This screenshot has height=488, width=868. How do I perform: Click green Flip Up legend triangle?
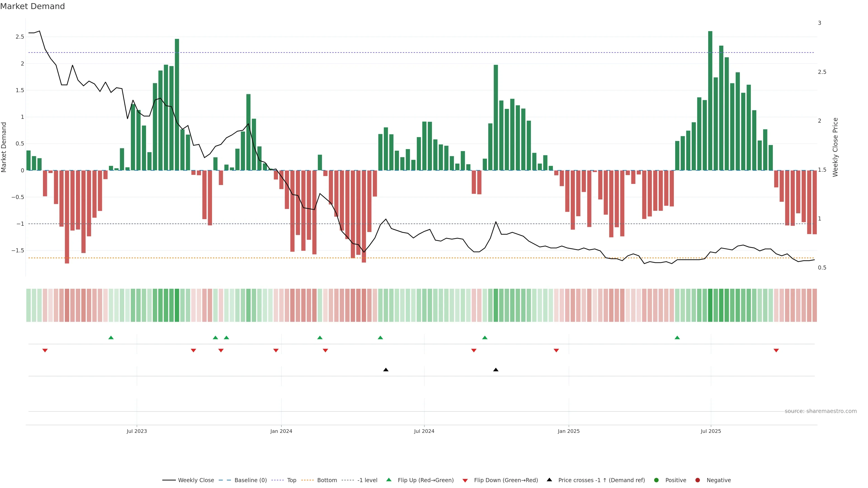[x=389, y=480]
